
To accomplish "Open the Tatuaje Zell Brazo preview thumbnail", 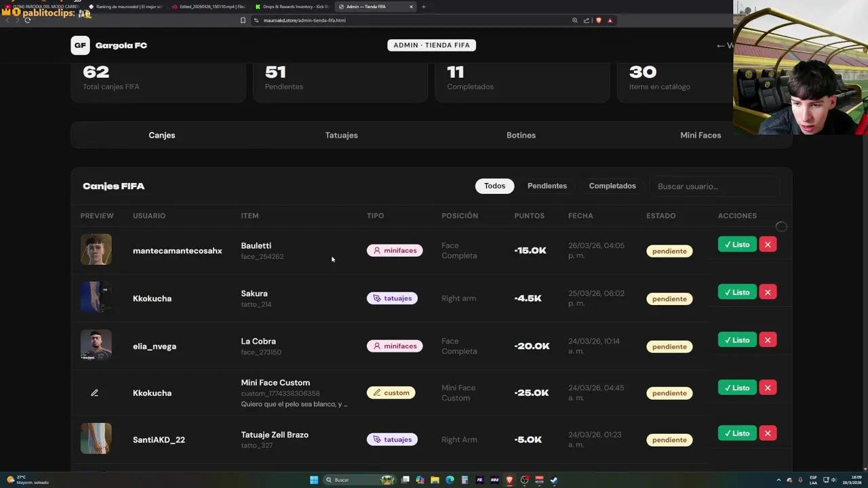I will pos(96,439).
